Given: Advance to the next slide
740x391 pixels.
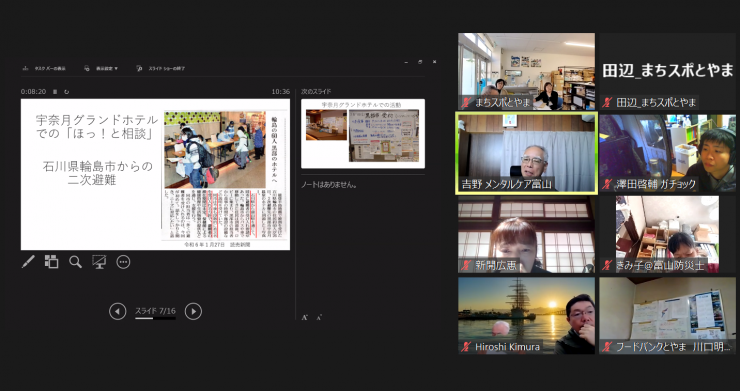Looking at the screenshot, I should [x=193, y=312].
